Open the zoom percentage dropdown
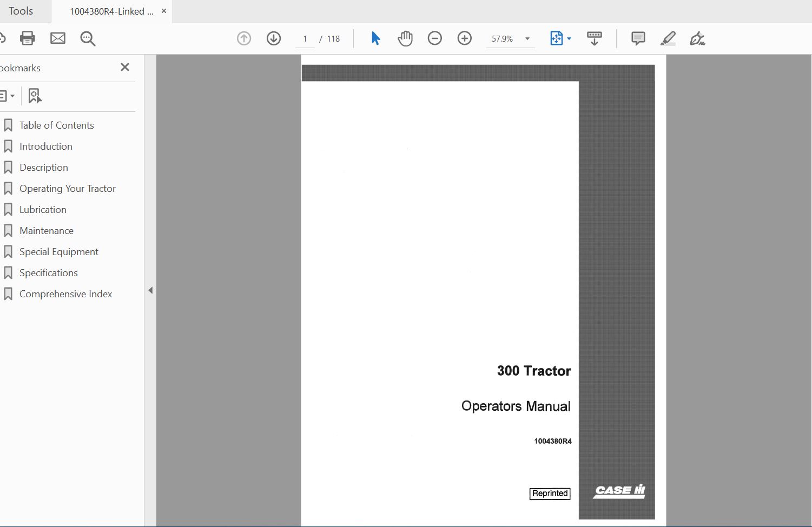Image resolution: width=812 pixels, height=527 pixels. click(x=527, y=38)
